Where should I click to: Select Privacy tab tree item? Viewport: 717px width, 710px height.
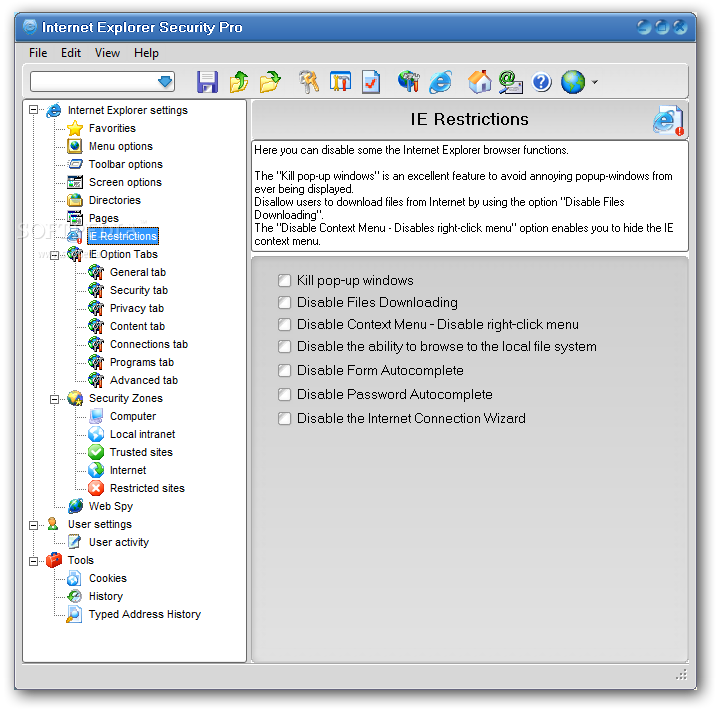pos(137,308)
